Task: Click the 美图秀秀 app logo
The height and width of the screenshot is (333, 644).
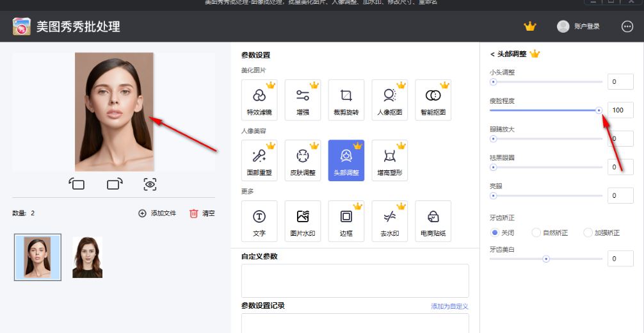Action: coord(21,27)
